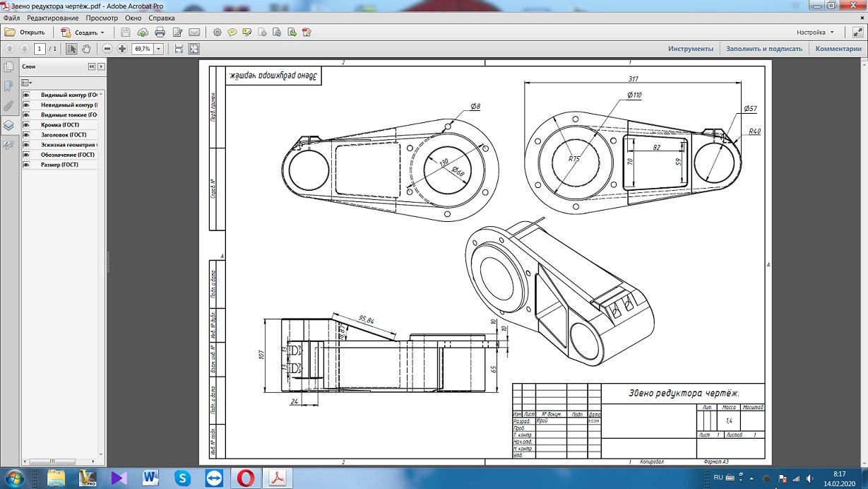Hide the Кромка (ГОСТ) layer

click(26, 125)
